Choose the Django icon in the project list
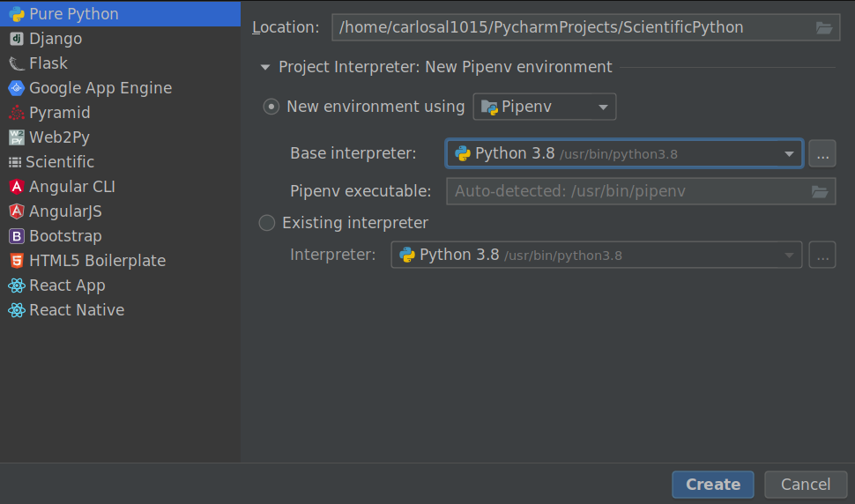855x504 pixels. tap(17, 39)
